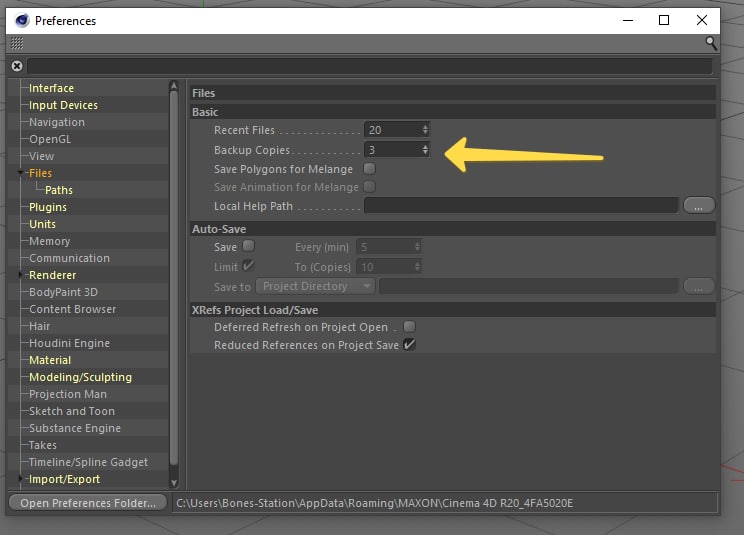Click the grip dots icon below title

(x=17, y=43)
